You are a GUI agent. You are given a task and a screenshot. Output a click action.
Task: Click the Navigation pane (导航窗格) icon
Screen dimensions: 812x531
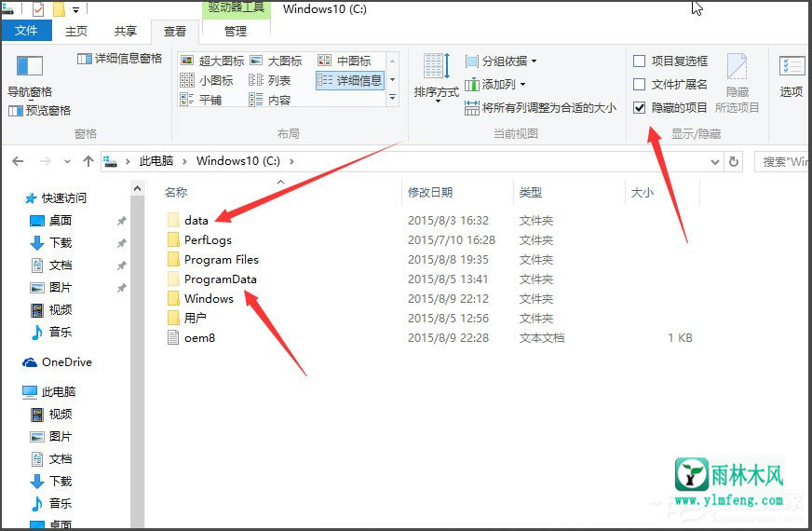tap(30, 67)
